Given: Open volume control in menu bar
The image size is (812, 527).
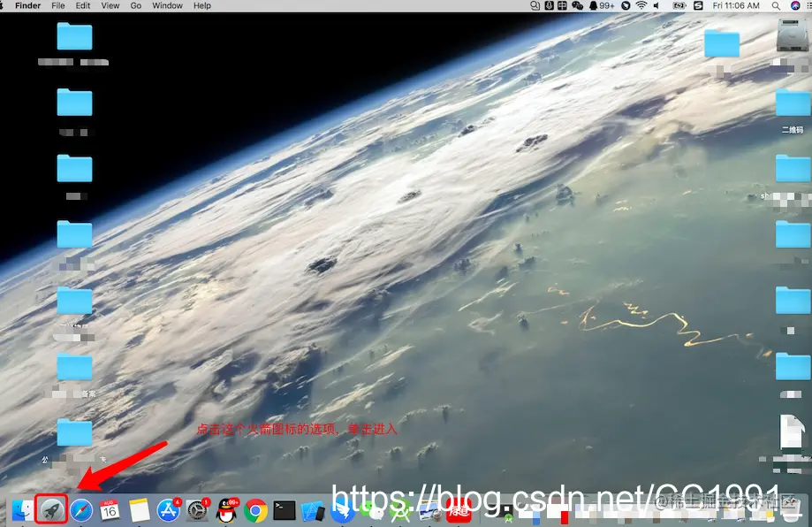Looking at the screenshot, I should coord(656,5).
